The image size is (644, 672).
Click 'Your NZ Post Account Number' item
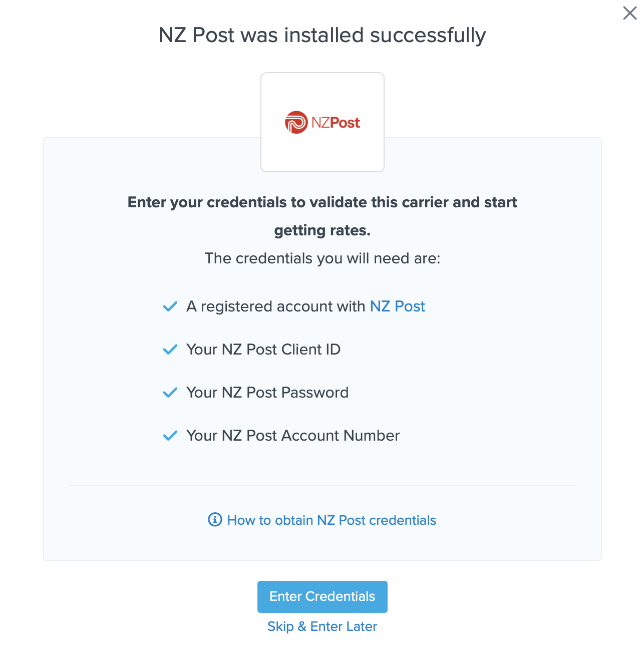pos(293,436)
